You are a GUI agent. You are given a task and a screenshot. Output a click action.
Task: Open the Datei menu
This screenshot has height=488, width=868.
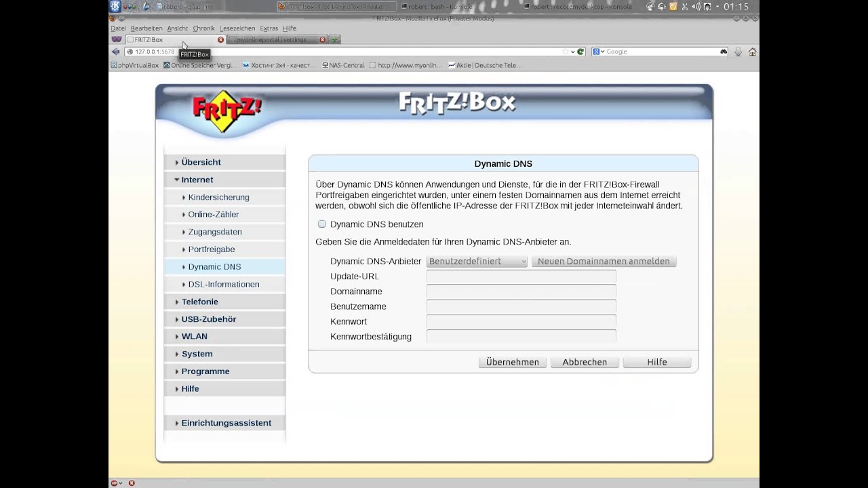tap(118, 28)
